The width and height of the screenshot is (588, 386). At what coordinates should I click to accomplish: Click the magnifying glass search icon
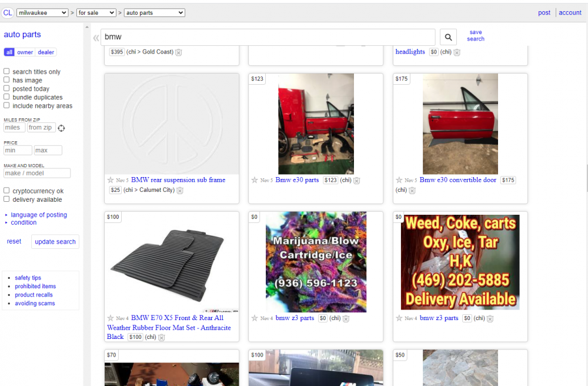[448, 36]
